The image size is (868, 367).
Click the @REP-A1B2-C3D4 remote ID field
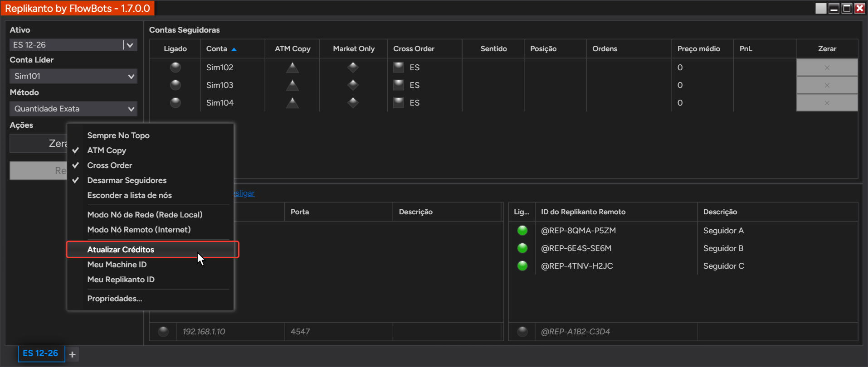pos(617,332)
